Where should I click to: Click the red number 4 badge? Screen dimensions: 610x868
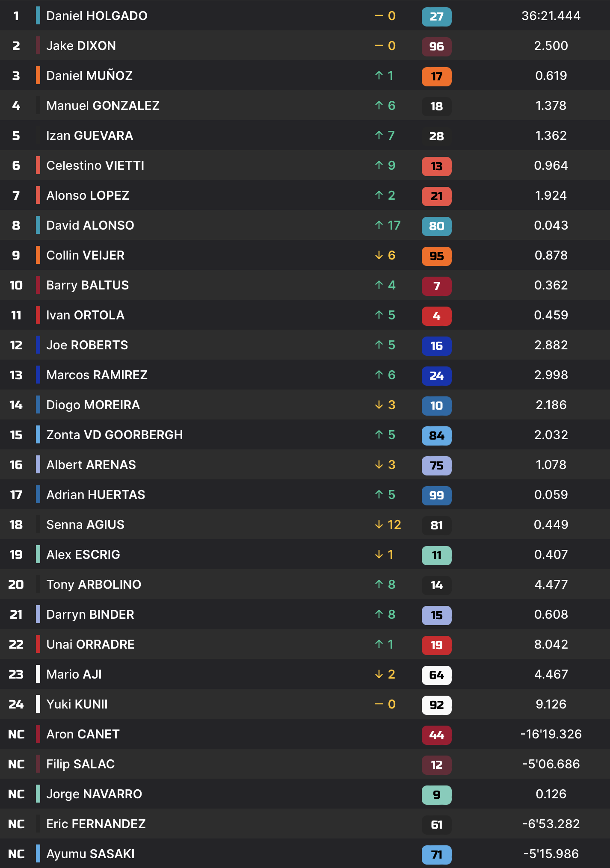[x=436, y=316]
